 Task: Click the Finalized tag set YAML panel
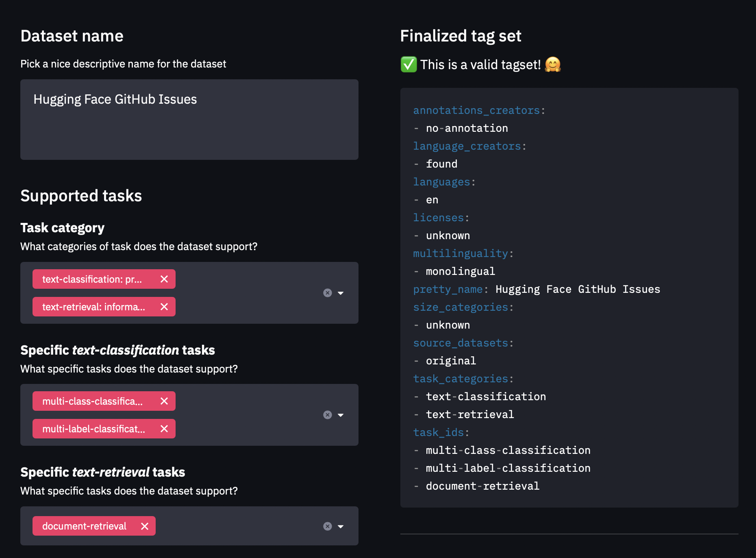[569, 297]
